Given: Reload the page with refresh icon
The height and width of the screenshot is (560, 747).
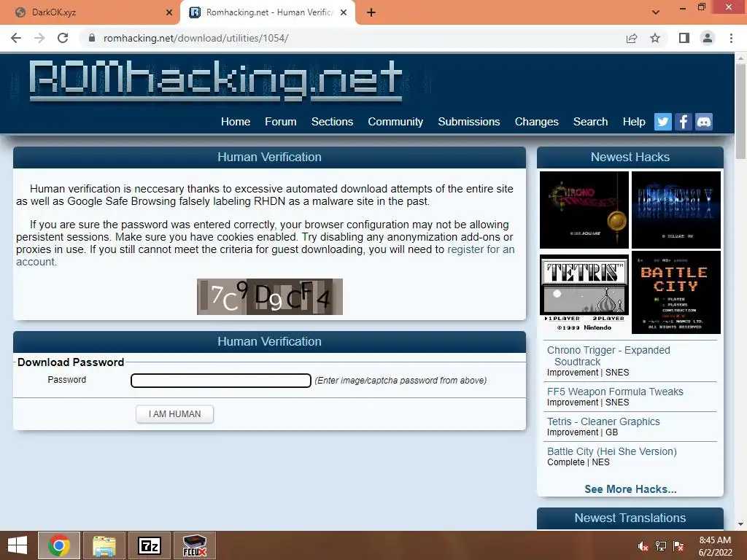Looking at the screenshot, I should [x=63, y=38].
